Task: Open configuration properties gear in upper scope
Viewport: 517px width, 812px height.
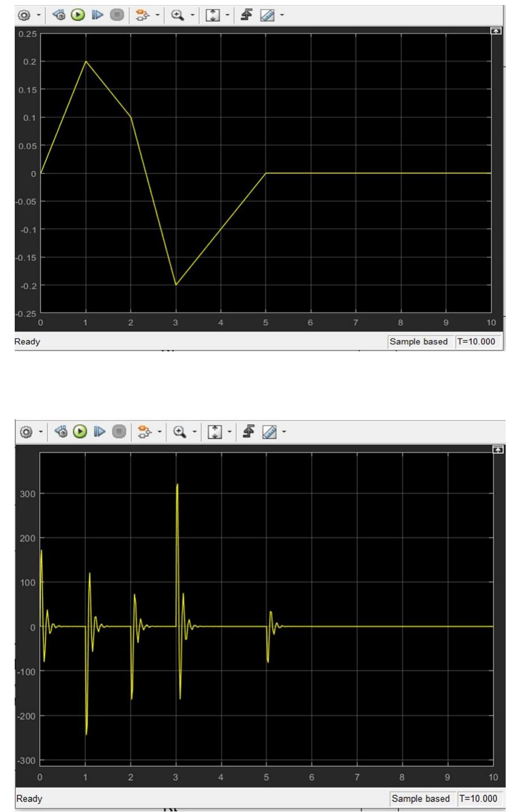Action: (24, 15)
